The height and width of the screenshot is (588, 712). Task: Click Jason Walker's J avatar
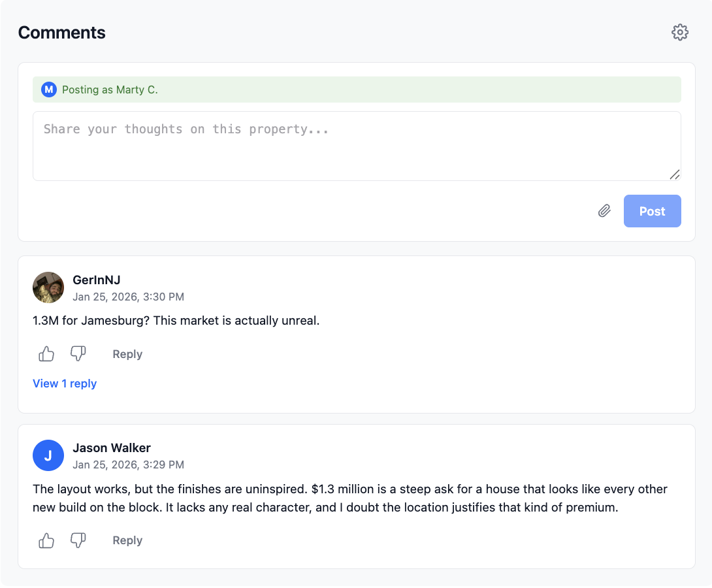click(48, 455)
